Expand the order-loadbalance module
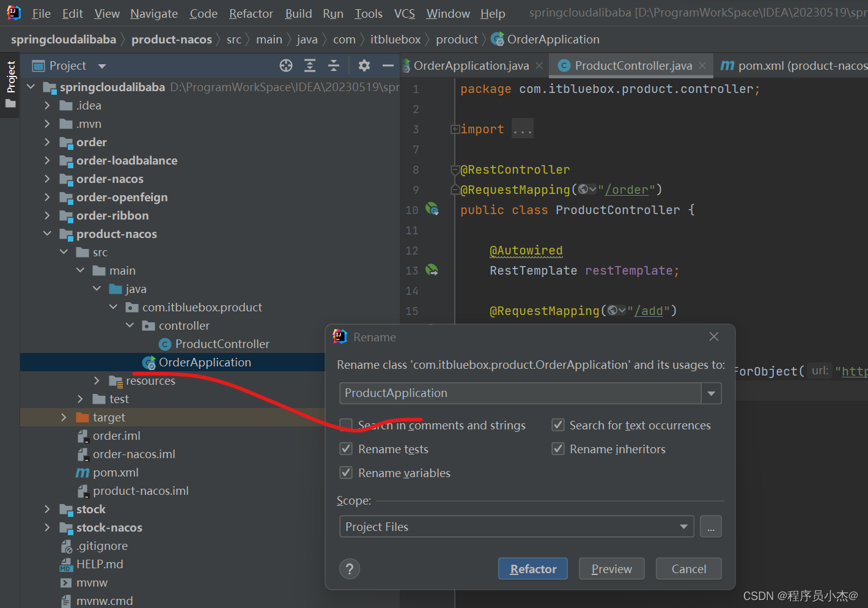This screenshot has width=868, height=608. coord(47,160)
